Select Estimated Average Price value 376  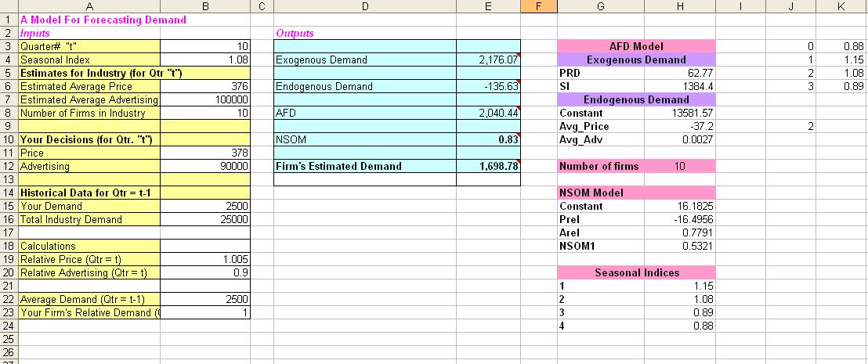[205, 86]
